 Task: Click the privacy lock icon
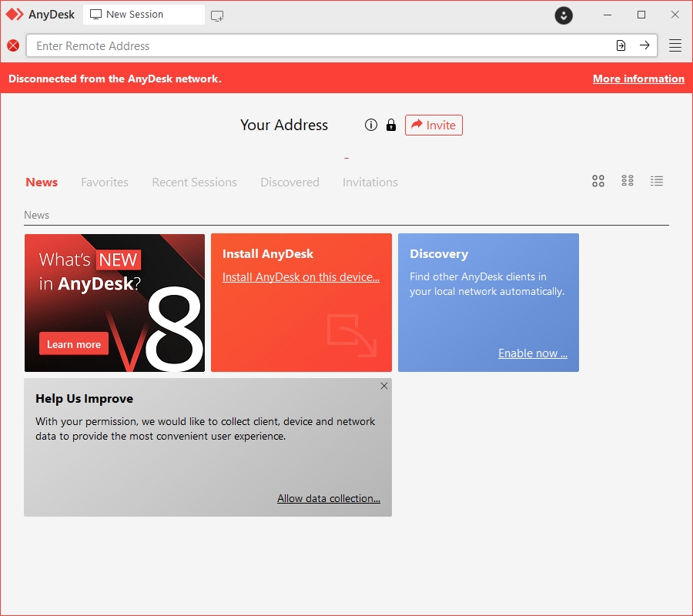(391, 125)
